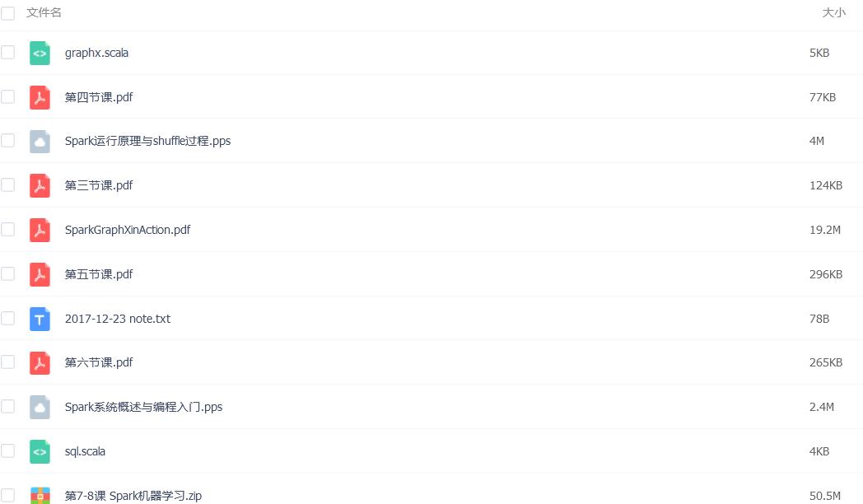The image size is (863, 504).
Task: Click the cloud icon for Spark系统概述与编程入门.pps
Action: point(40,407)
